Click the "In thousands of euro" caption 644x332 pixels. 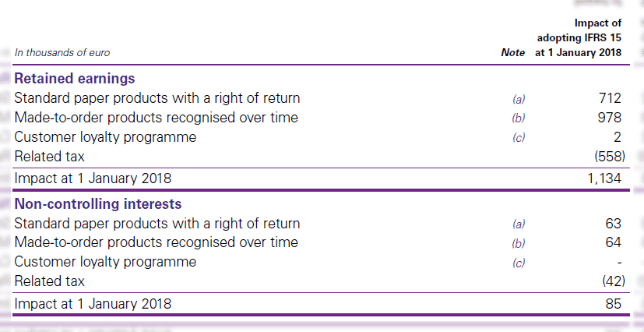tap(62, 53)
